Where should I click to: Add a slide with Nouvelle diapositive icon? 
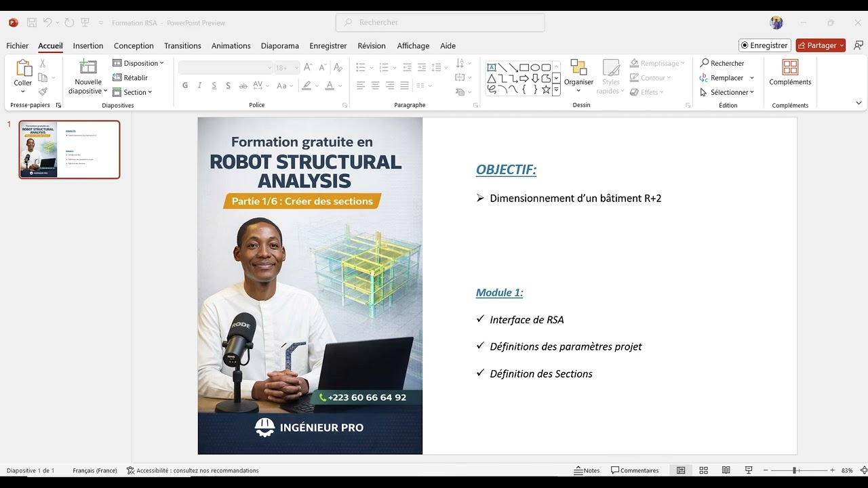point(88,67)
